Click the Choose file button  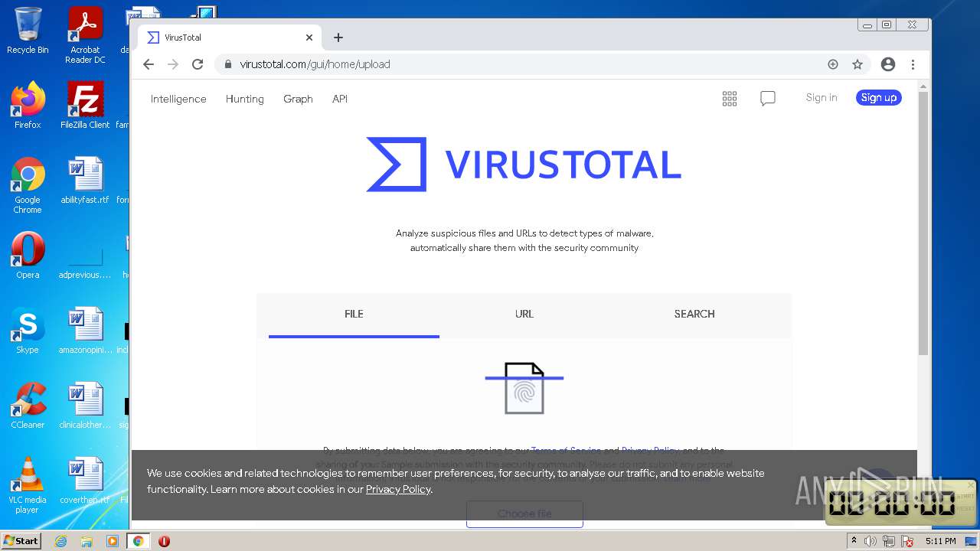[x=524, y=514]
